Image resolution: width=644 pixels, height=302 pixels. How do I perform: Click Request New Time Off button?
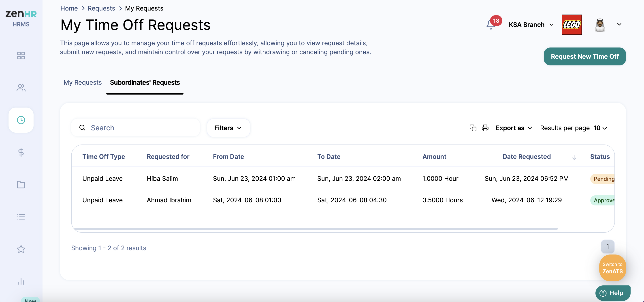tap(584, 56)
